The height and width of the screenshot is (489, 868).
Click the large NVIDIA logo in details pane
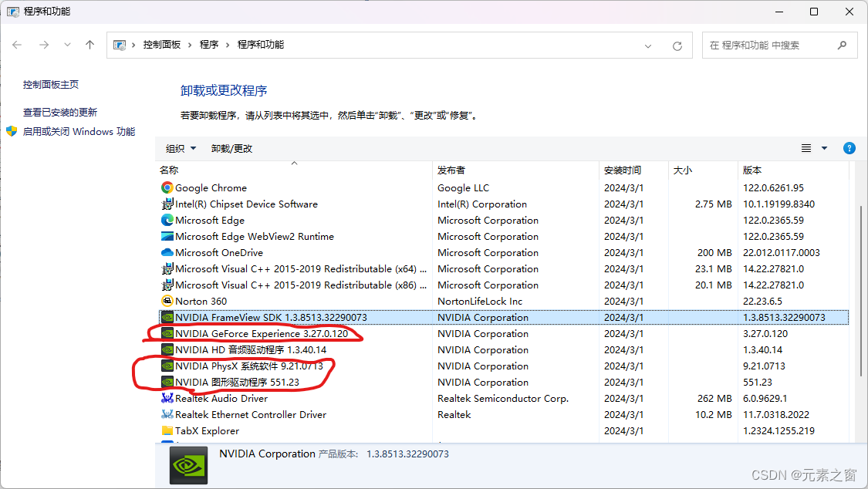point(189,466)
